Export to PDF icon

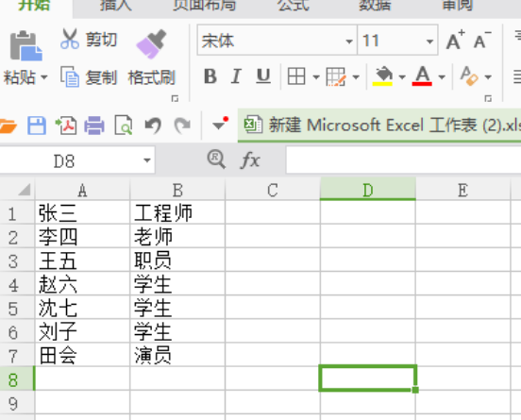click(x=66, y=126)
